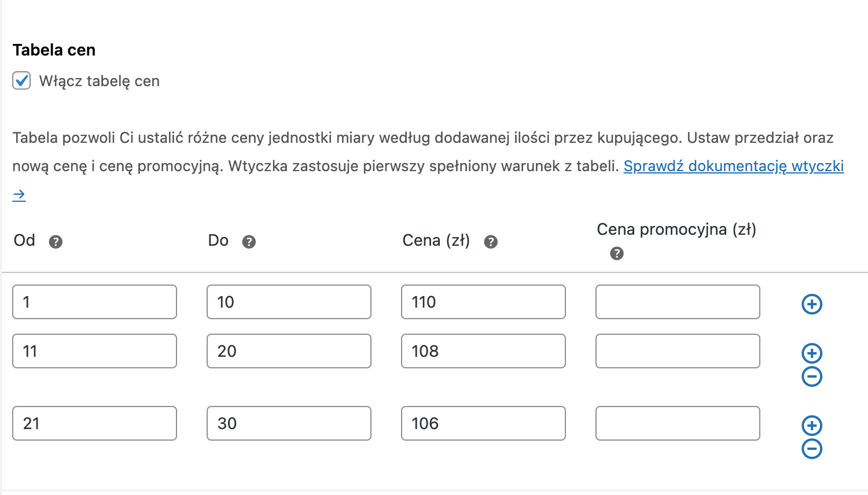Click help icon next to Od column
Image resolution: width=868 pixels, height=495 pixels.
[x=56, y=242]
